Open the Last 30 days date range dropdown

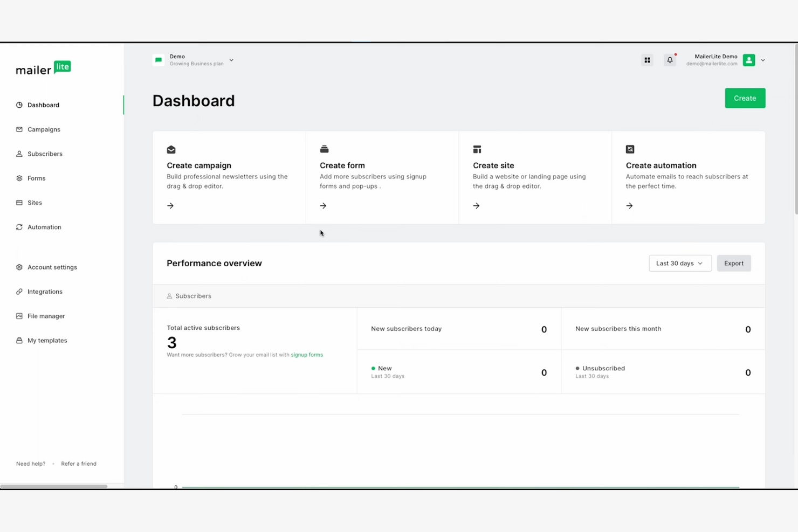coord(679,263)
